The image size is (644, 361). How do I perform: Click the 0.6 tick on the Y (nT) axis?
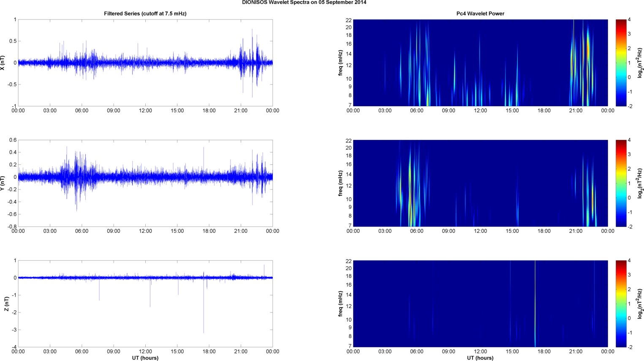click(x=13, y=140)
